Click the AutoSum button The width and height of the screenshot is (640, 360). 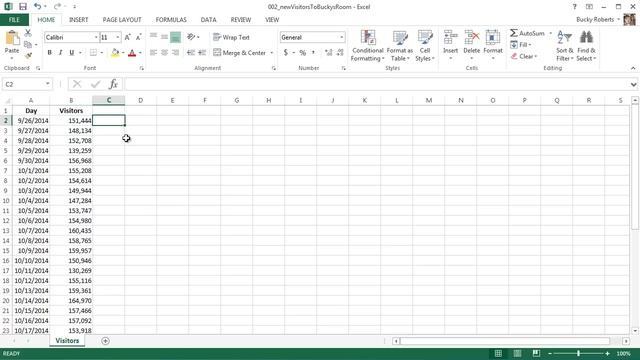[x=527, y=33]
